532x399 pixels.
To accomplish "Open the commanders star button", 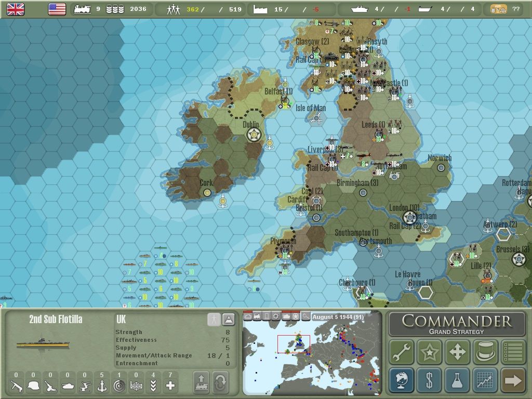I will (x=430, y=352).
